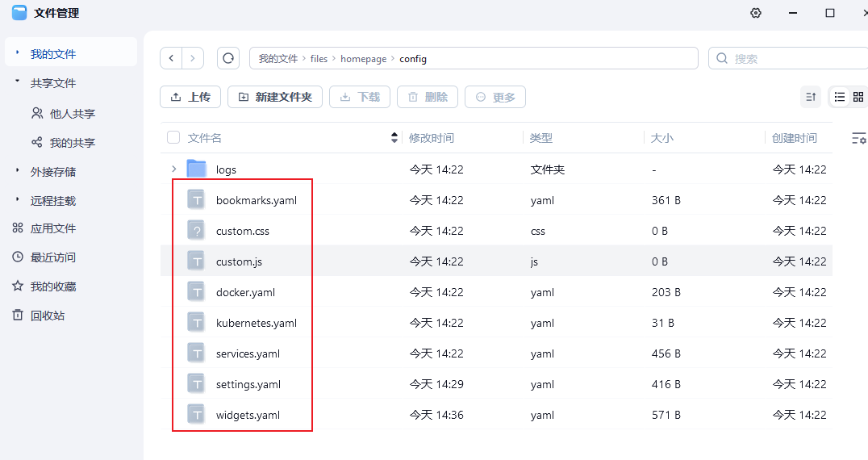Switch to list view icon

[840, 97]
